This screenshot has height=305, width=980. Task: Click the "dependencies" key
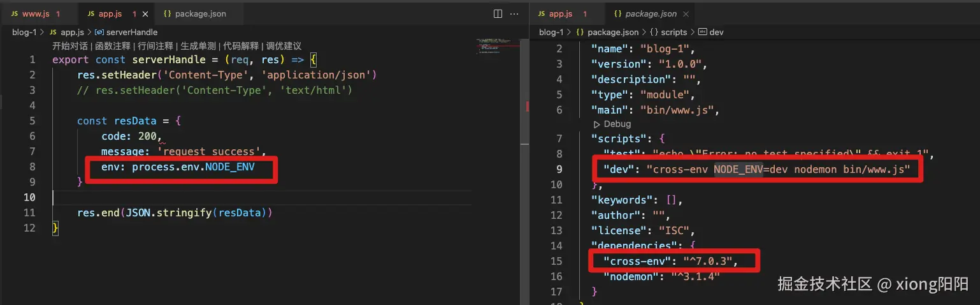click(633, 246)
